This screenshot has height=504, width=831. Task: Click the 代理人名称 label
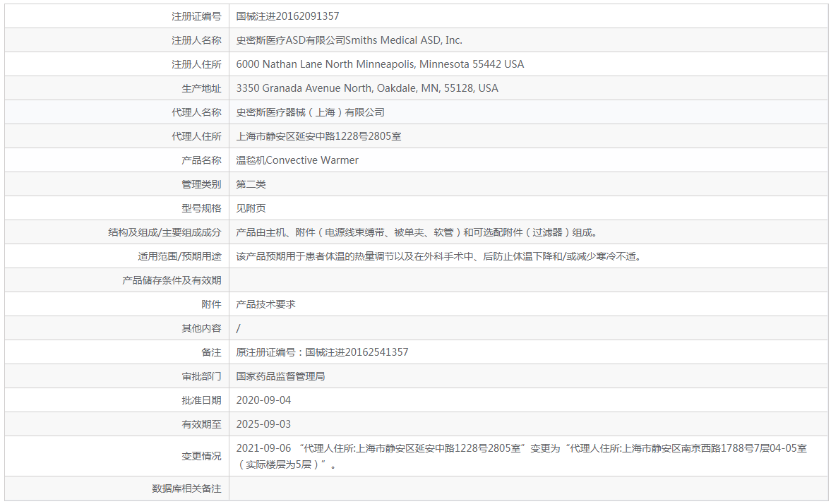196,112
